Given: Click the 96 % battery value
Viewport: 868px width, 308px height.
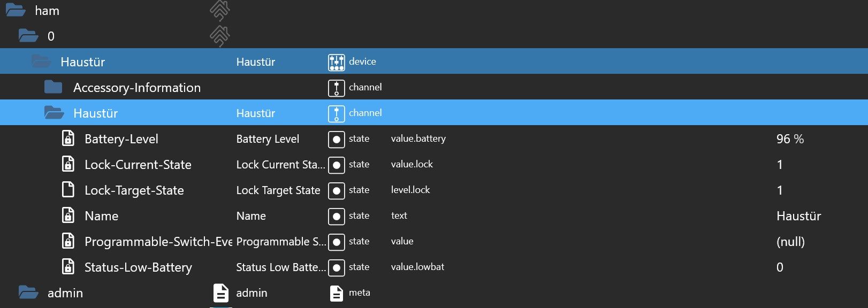Looking at the screenshot, I should coord(790,139).
